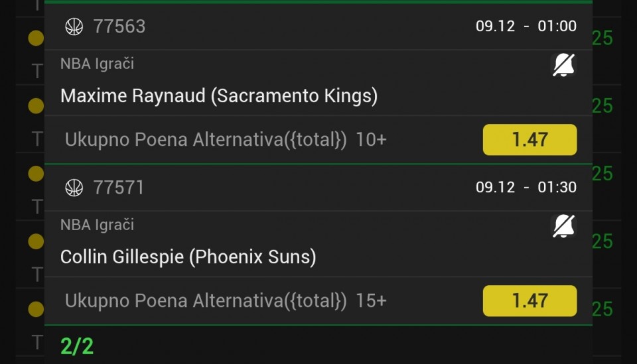Click the 09.12 - 01:30 start time
Image resolution: width=637 pixels, height=364 pixels.
coord(526,188)
